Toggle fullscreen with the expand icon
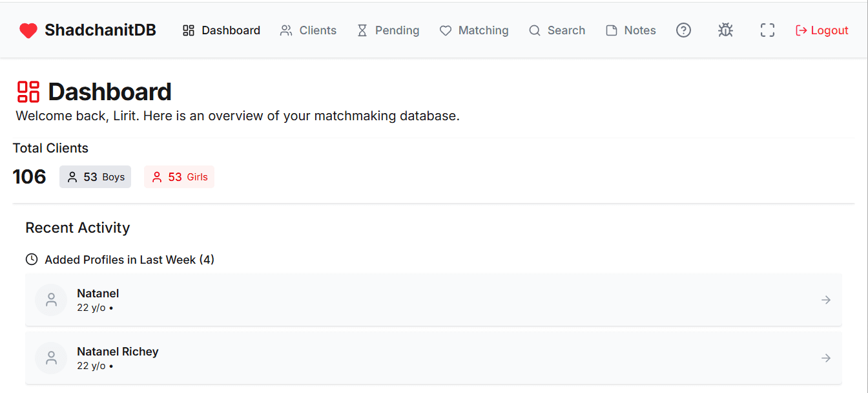868x393 pixels. [767, 30]
